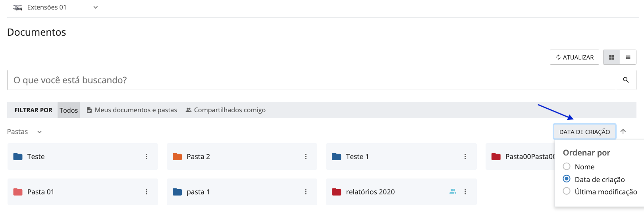Open the DATA DE CRIAÇÃO sort dropdown
The image size is (644, 213).
584,132
